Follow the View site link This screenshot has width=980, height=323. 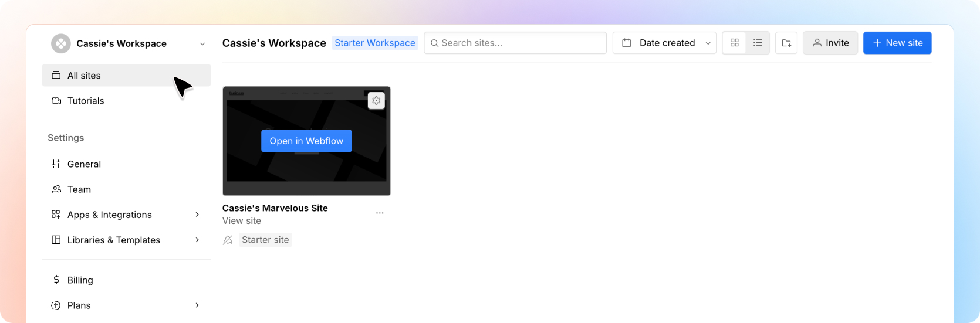241,221
